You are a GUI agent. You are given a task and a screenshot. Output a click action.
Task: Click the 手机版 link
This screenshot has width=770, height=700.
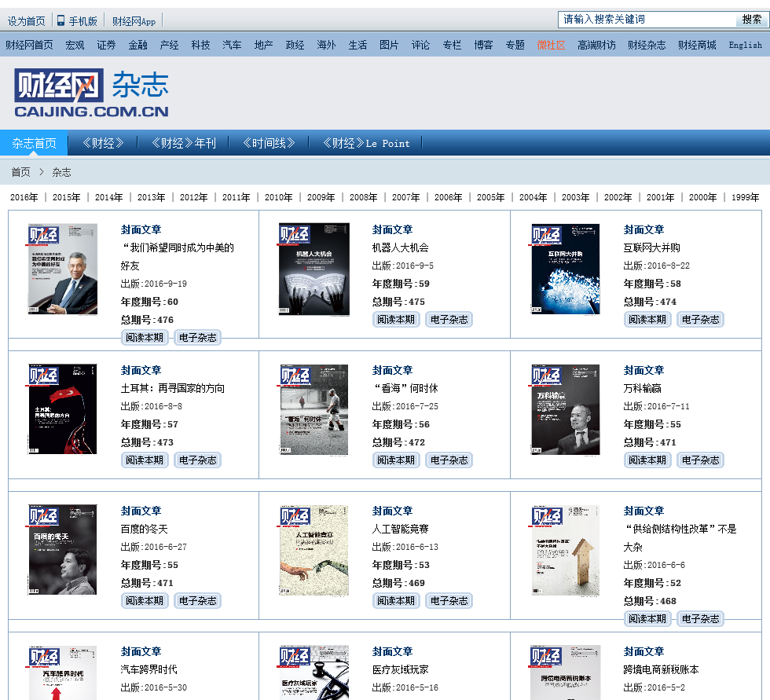(82, 21)
